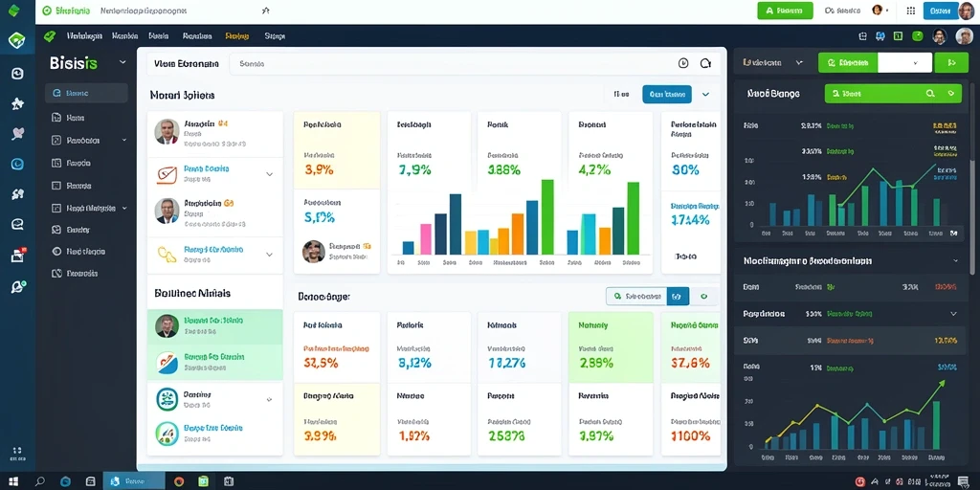Click the magnifier icon in the green search bar
Screen dimensions: 980x490
click(930, 94)
